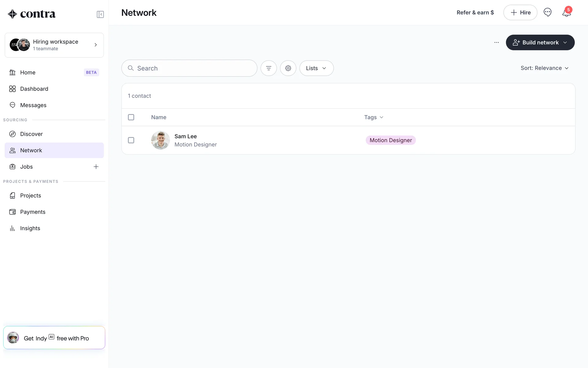Click Refer & earn $ link
This screenshot has width=588, height=368.
click(x=475, y=13)
